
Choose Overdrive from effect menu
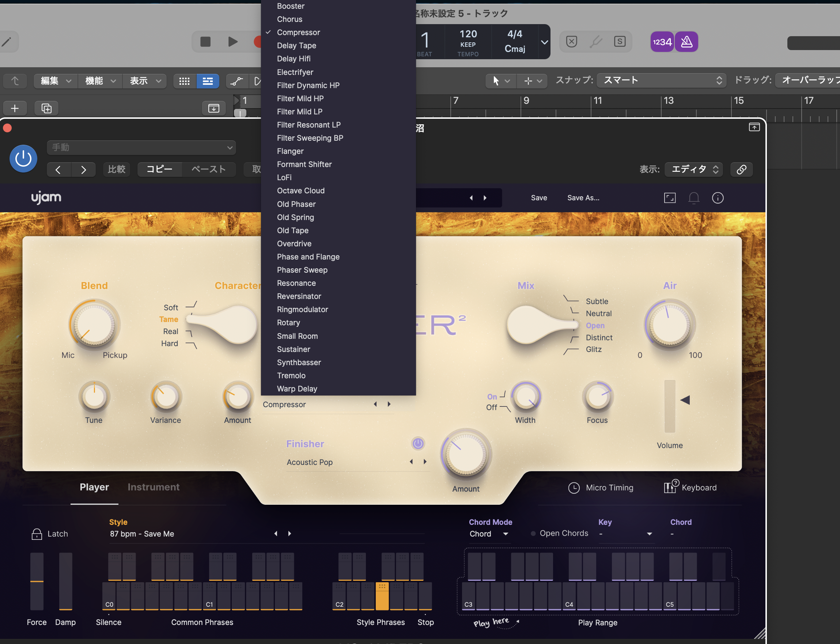coord(338,244)
